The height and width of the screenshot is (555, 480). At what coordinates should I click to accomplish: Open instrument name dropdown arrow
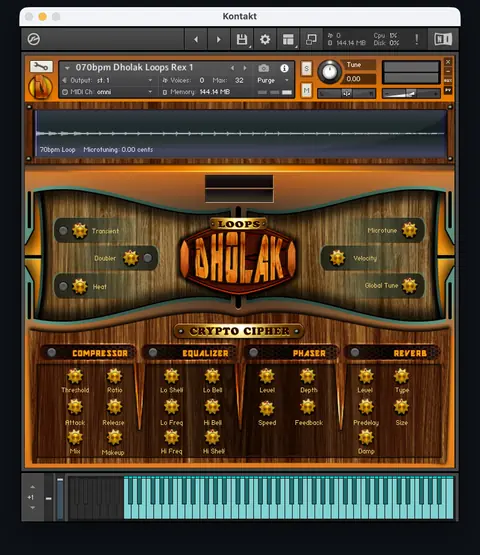(x=67, y=68)
